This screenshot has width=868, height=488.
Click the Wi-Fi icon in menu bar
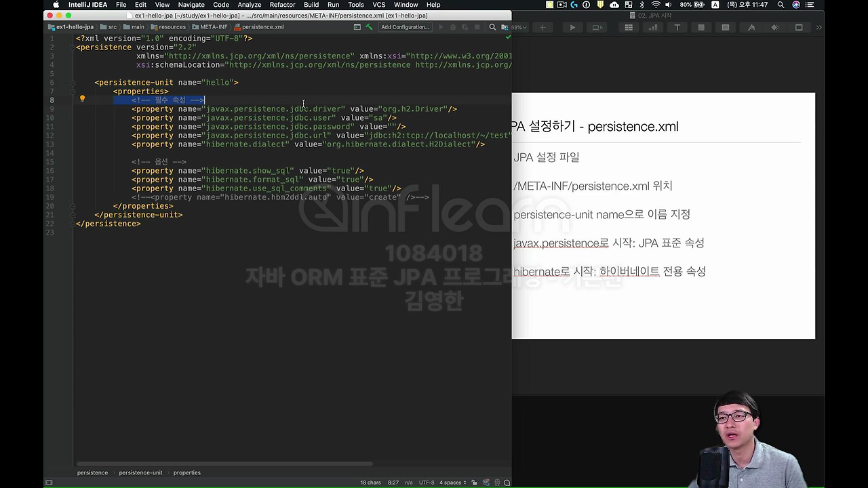pos(655,5)
